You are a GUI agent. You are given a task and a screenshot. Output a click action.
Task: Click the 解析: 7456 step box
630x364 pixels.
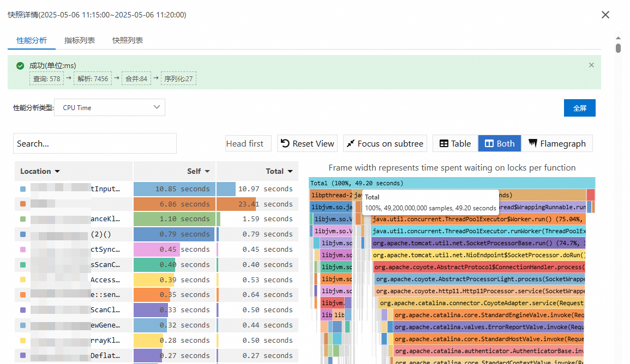[x=92, y=78]
